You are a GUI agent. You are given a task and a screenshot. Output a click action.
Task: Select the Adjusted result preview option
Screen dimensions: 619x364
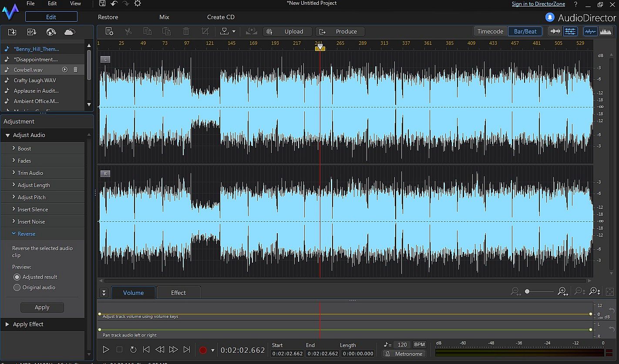coord(17,277)
